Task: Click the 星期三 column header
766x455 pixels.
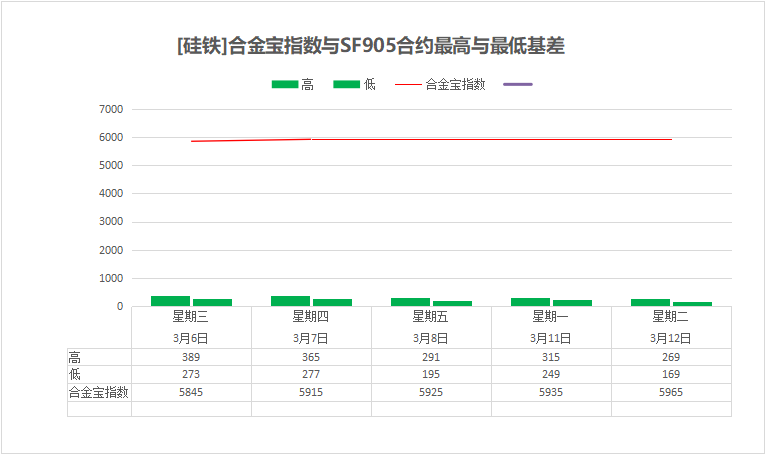Action: (x=191, y=317)
